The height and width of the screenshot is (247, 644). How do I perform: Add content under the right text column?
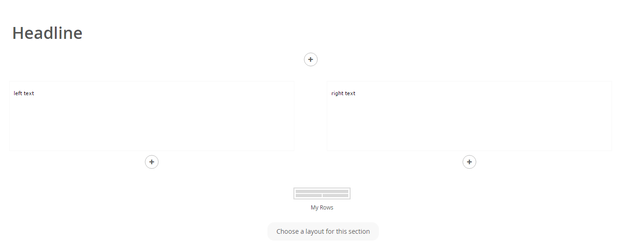(x=469, y=162)
